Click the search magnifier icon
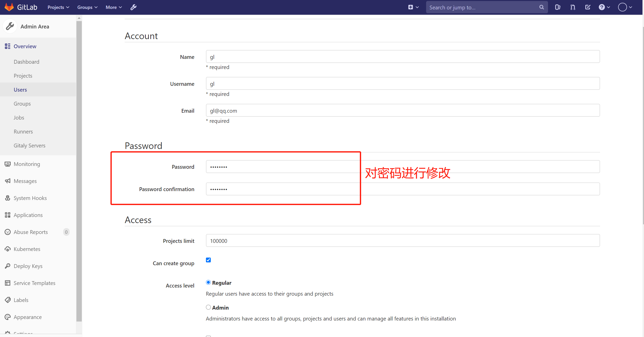The image size is (644, 337). 541,7
